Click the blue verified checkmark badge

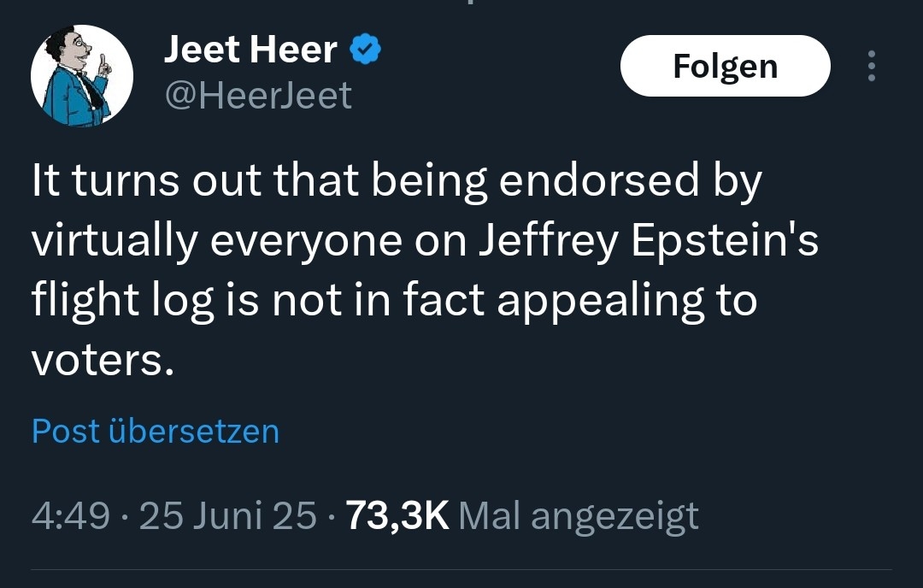click(x=365, y=51)
